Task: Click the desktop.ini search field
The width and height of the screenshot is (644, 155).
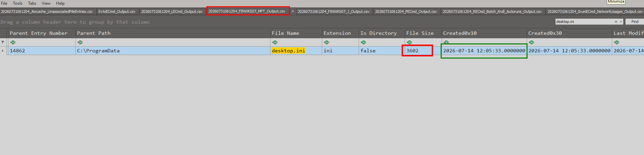Action: coord(584,22)
